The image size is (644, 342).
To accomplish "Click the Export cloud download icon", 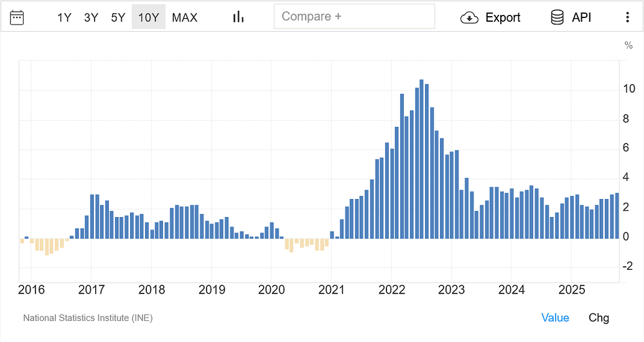I will click(x=469, y=17).
